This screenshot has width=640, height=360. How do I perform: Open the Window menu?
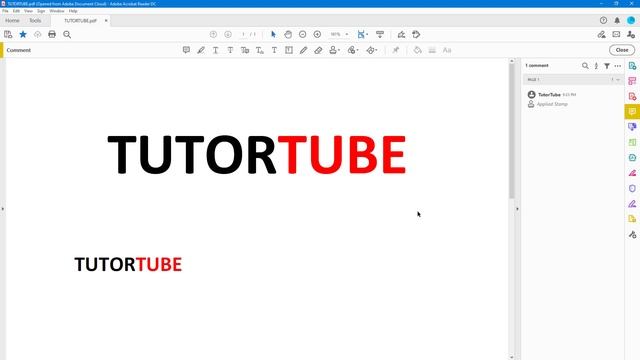(x=57, y=11)
